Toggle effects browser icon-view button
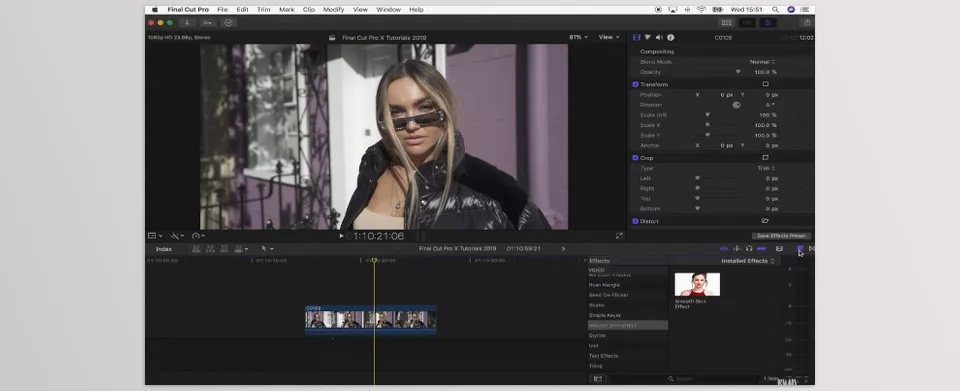The width and height of the screenshot is (960, 391). (598, 379)
